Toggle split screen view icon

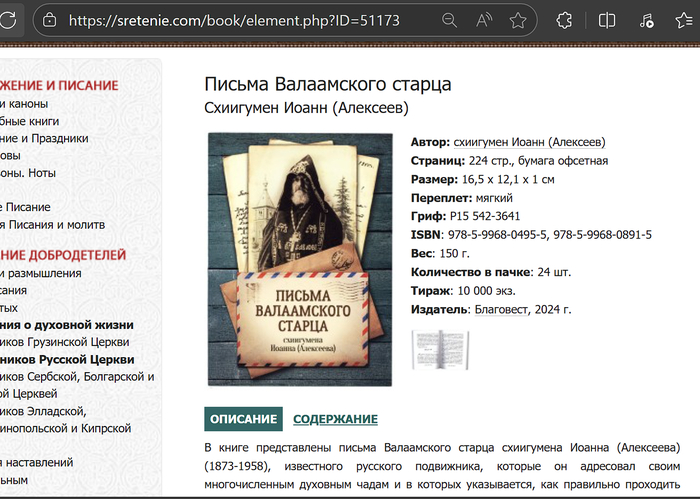tap(607, 20)
